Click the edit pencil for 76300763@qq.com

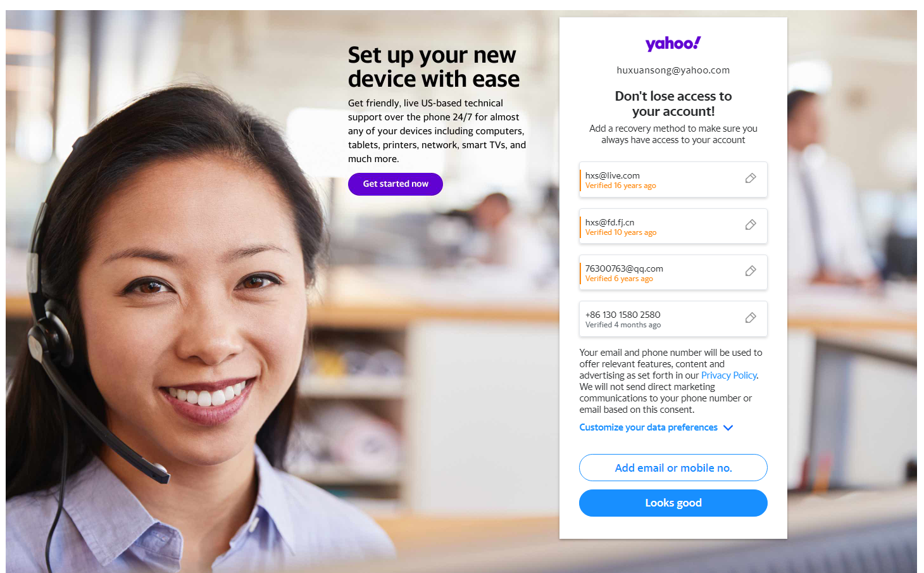(x=751, y=271)
